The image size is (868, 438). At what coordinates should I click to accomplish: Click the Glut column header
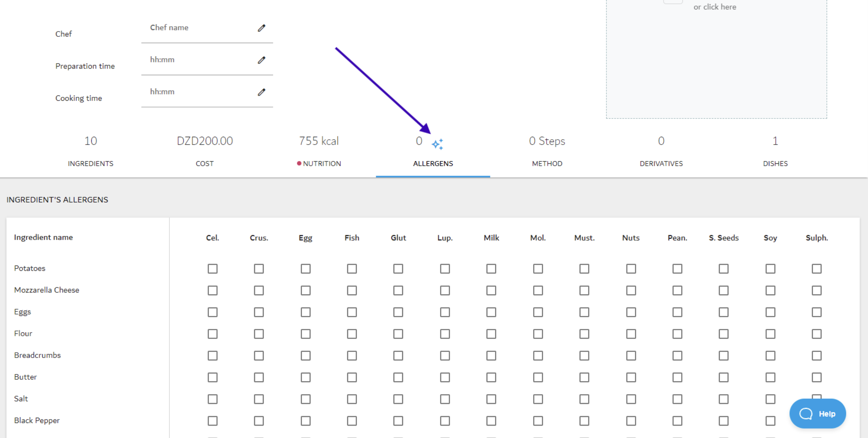pyautogui.click(x=398, y=238)
